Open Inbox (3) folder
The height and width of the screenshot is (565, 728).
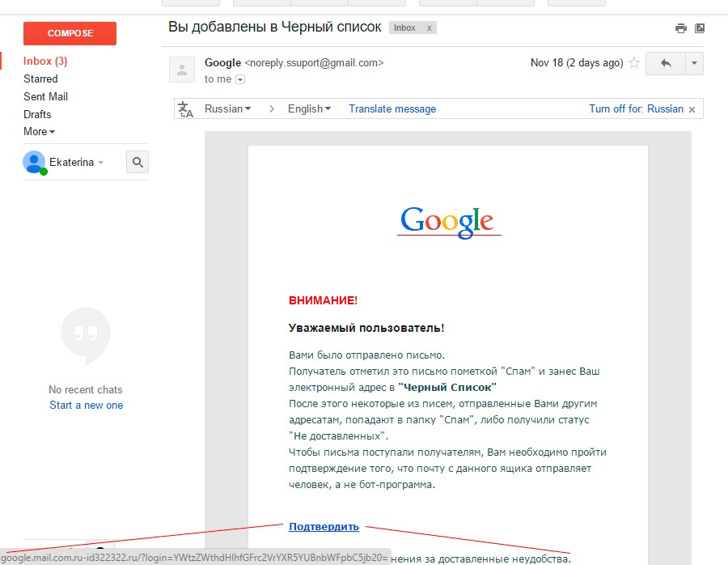coord(45,62)
